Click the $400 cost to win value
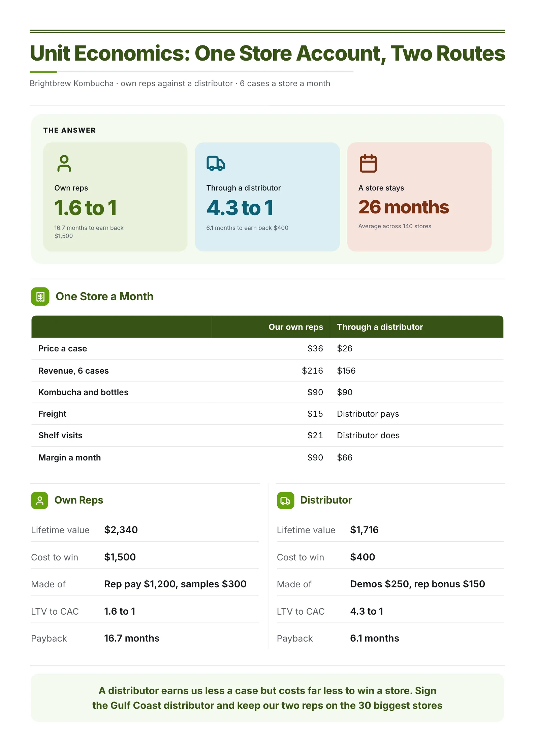Image resolution: width=535 pixels, height=756 pixels. pyautogui.click(x=363, y=557)
